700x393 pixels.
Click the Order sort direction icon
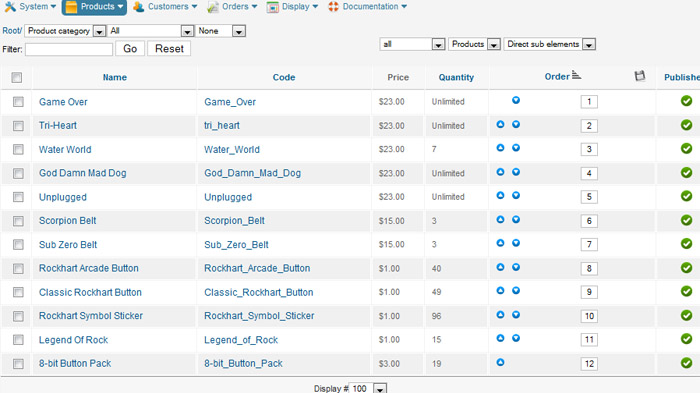tap(576, 75)
